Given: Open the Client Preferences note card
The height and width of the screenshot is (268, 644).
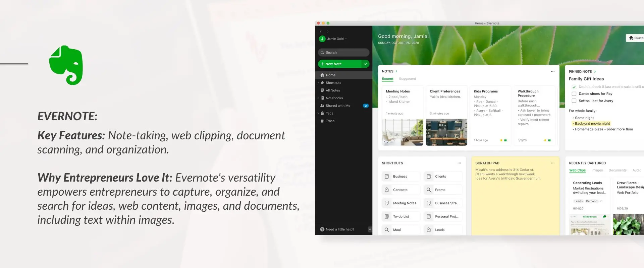Looking at the screenshot, I should tap(446, 116).
